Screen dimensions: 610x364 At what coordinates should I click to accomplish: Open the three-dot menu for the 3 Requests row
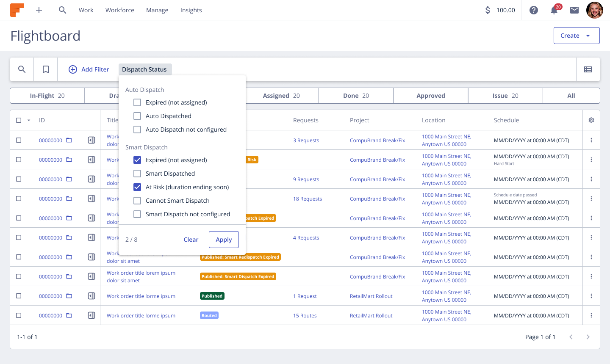[x=591, y=140]
